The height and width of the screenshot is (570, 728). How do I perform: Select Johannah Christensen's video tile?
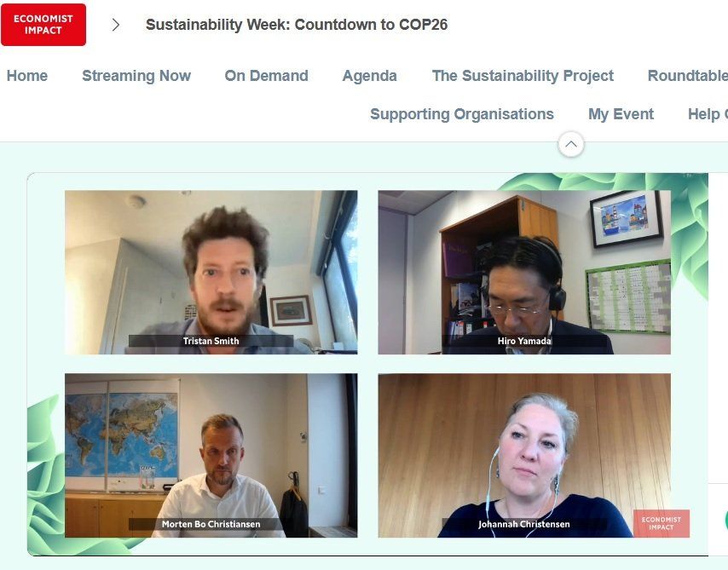point(524,455)
